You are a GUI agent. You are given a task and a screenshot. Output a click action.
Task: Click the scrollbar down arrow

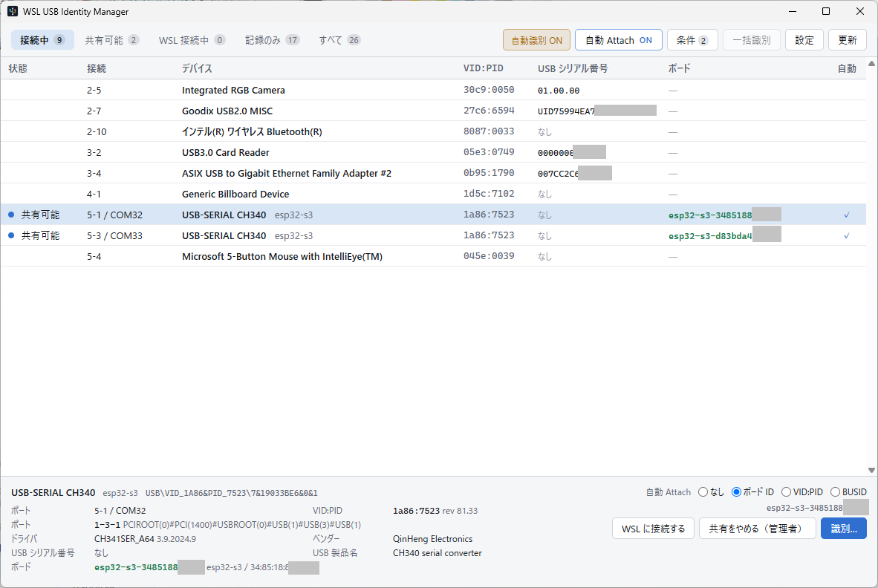871,471
